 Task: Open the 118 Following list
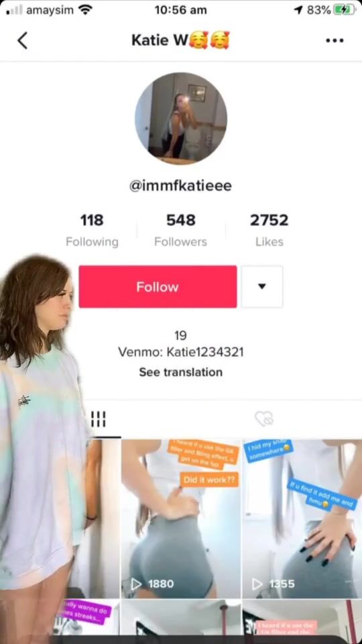(92, 230)
